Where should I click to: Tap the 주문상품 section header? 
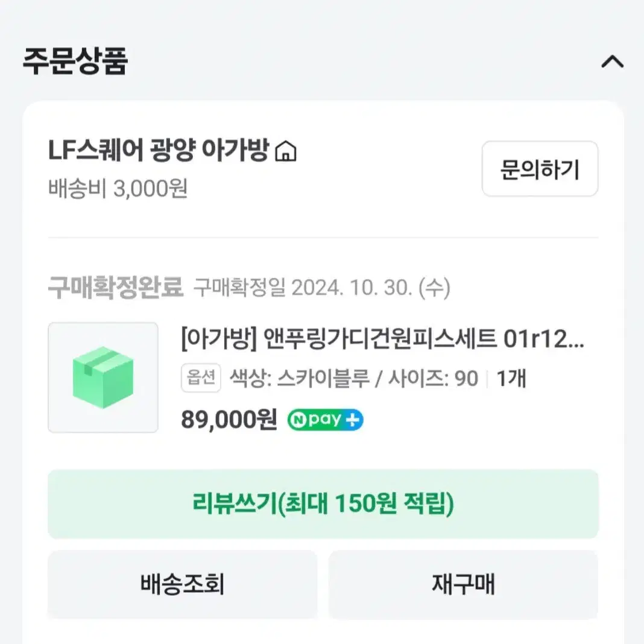point(75,61)
